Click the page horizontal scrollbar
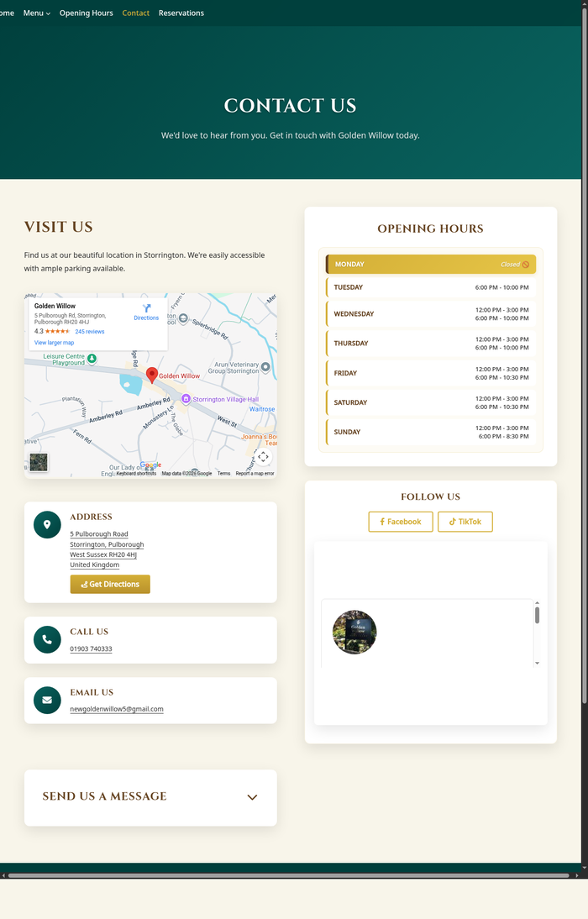The image size is (588, 919). [288, 875]
